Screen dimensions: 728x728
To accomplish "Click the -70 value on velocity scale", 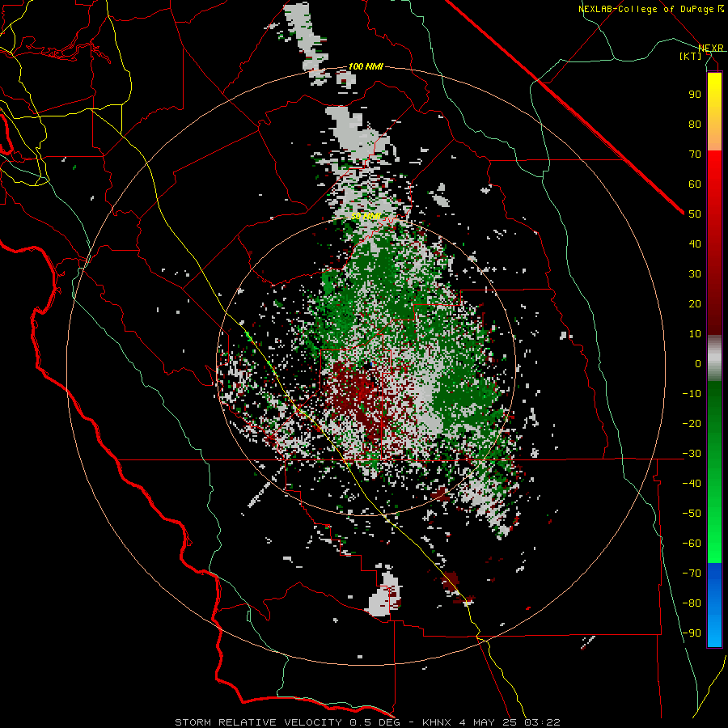I will click(x=692, y=574).
